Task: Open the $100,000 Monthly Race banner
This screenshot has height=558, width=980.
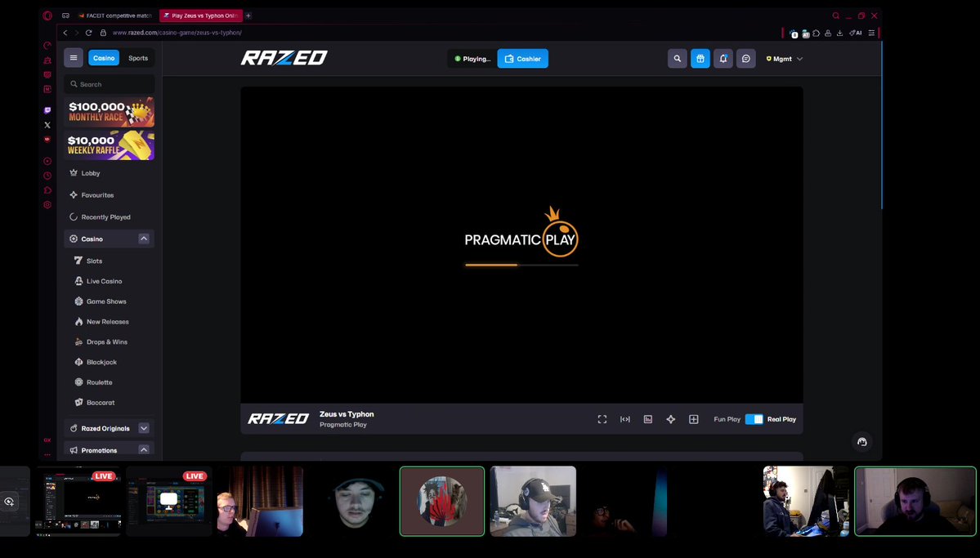Action: coord(110,113)
